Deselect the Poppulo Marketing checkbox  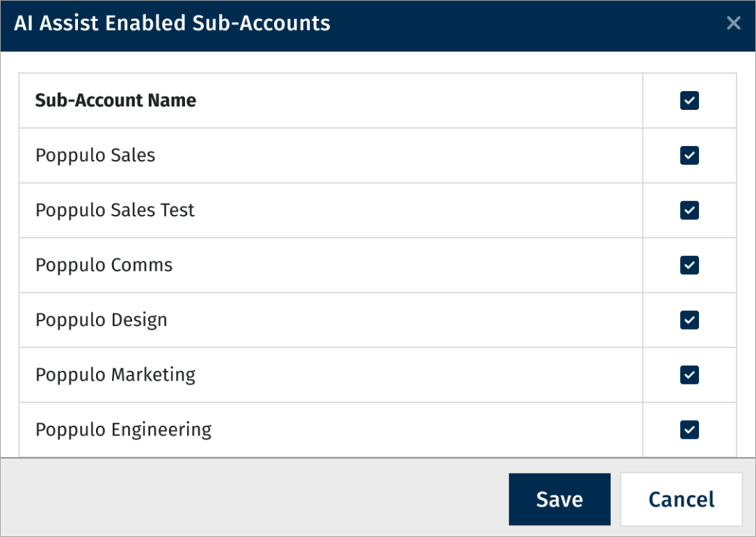point(689,375)
